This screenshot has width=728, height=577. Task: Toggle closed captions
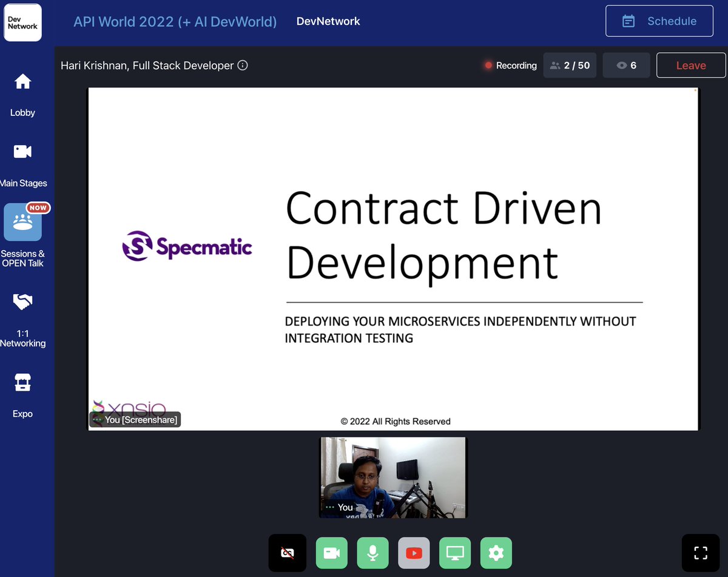(x=288, y=553)
